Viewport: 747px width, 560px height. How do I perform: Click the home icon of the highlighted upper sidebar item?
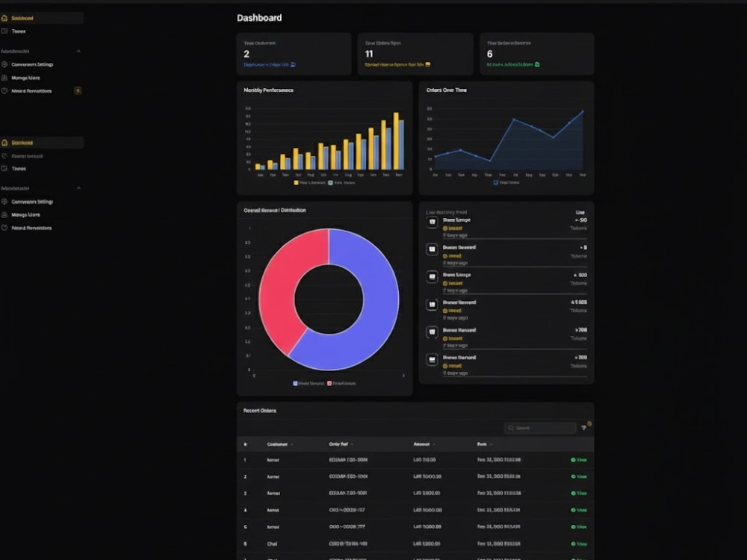tap(4, 18)
